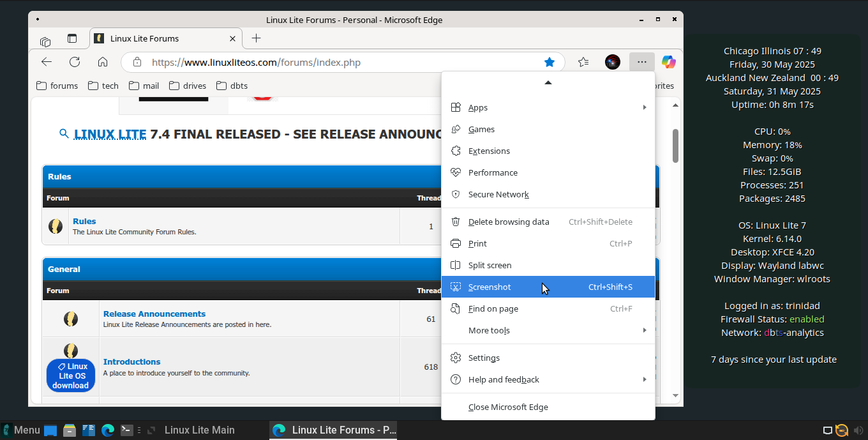Click the volume speaker tray icon
Image resolution: width=868 pixels, height=440 pixels.
858,430
